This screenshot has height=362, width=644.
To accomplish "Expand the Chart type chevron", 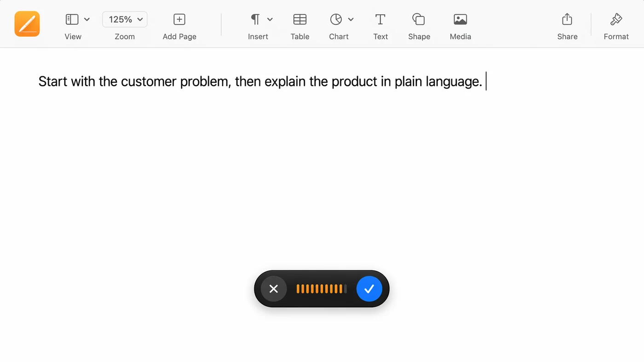I will [351, 19].
